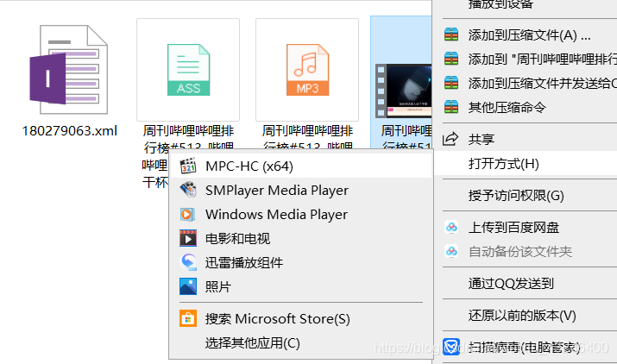This screenshot has width=617, height=364.
Task: Open with MPC-HC (x64)
Action: point(301,166)
